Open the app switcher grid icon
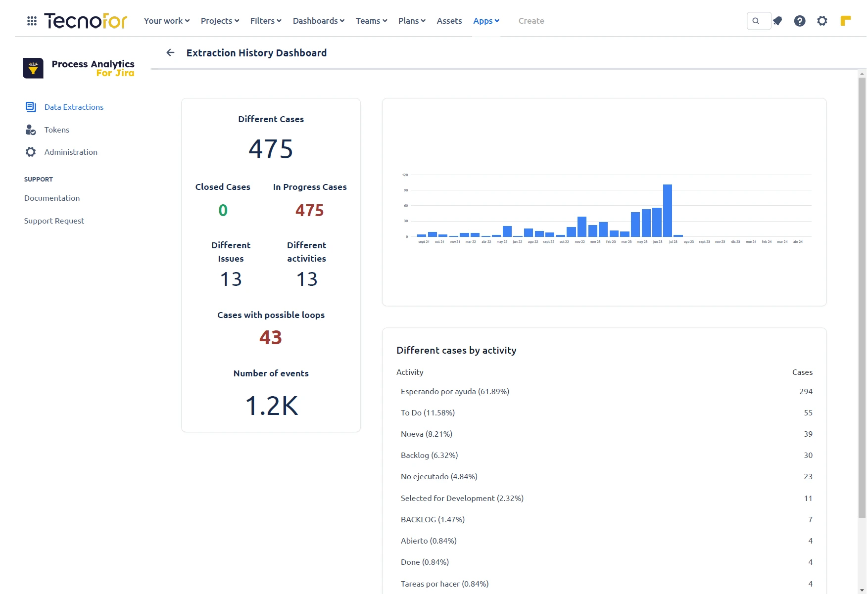Viewport: 868px width, 594px height. pos(32,21)
